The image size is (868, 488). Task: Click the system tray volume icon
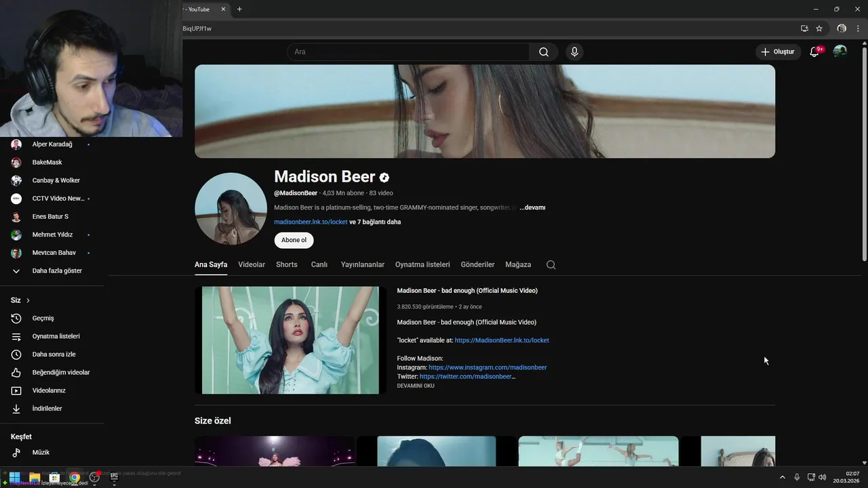coord(823,477)
